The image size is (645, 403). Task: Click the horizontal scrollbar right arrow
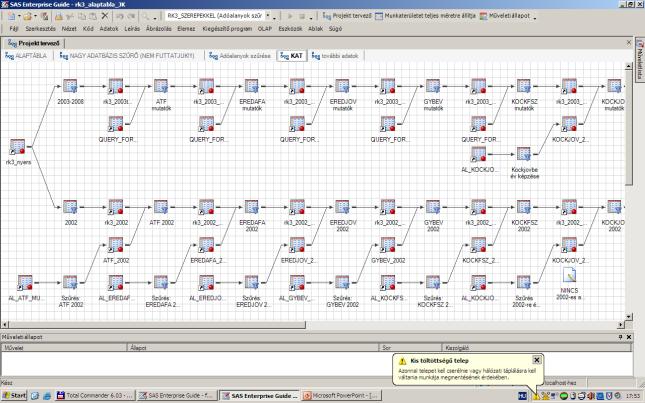point(621,325)
